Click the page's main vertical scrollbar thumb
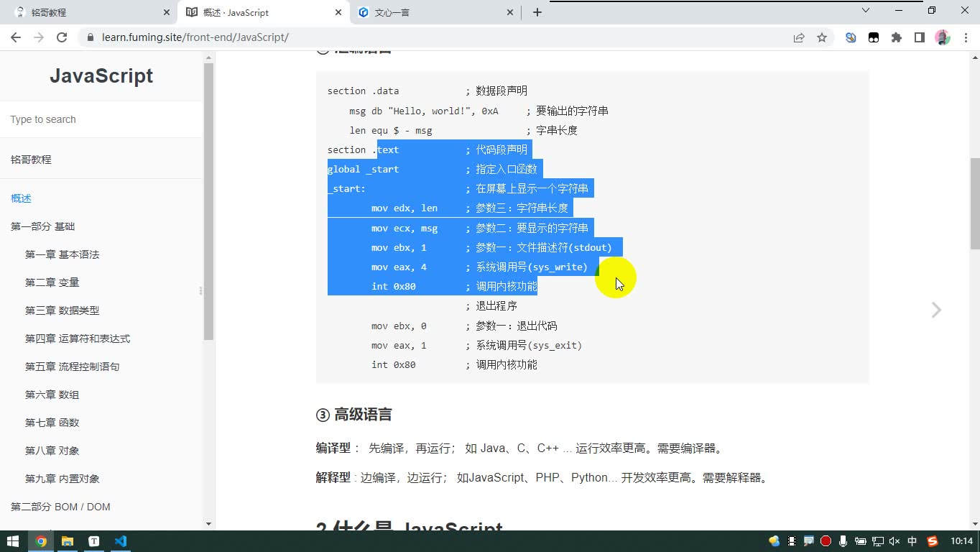 [975, 203]
